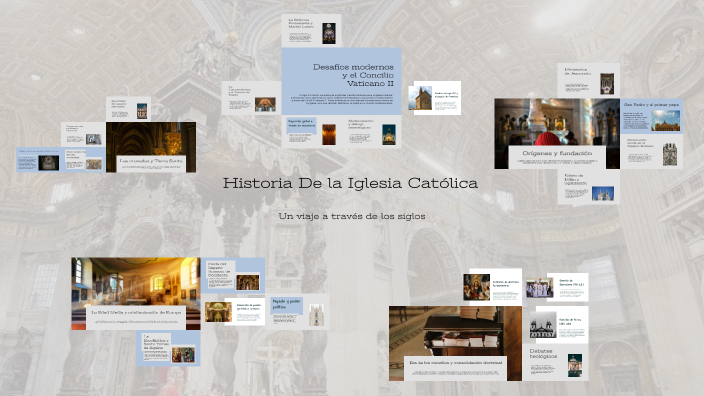This screenshot has width=704, height=396.
Task: Click the title Historia De la Iglesia Católica
Action: (x=350, y=183)
